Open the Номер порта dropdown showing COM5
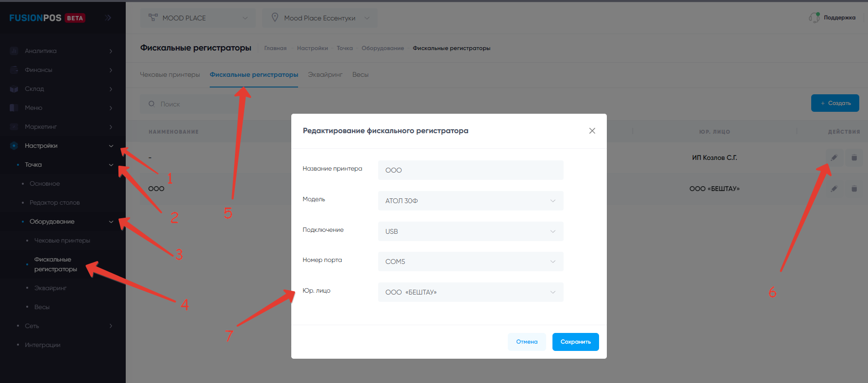The width and height of the screenshot is (868, 383). point(470,261)
